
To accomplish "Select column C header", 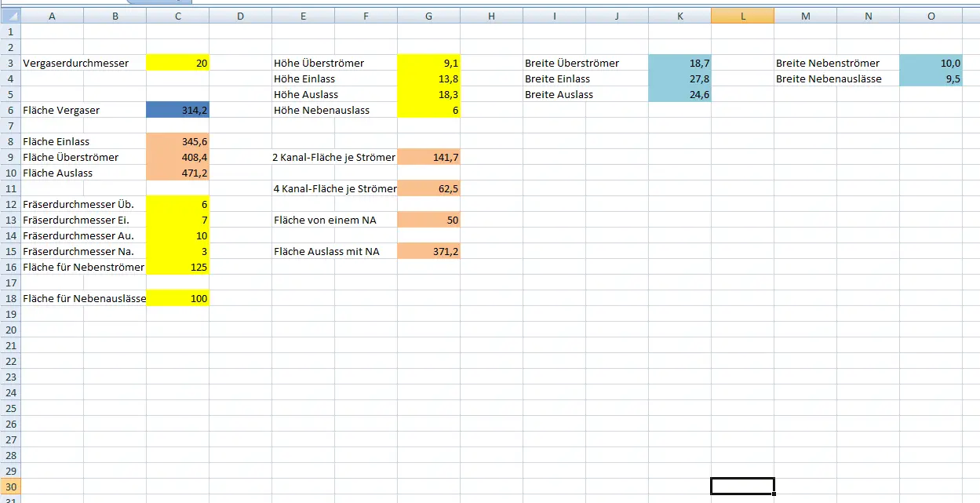I will (178, 16).
